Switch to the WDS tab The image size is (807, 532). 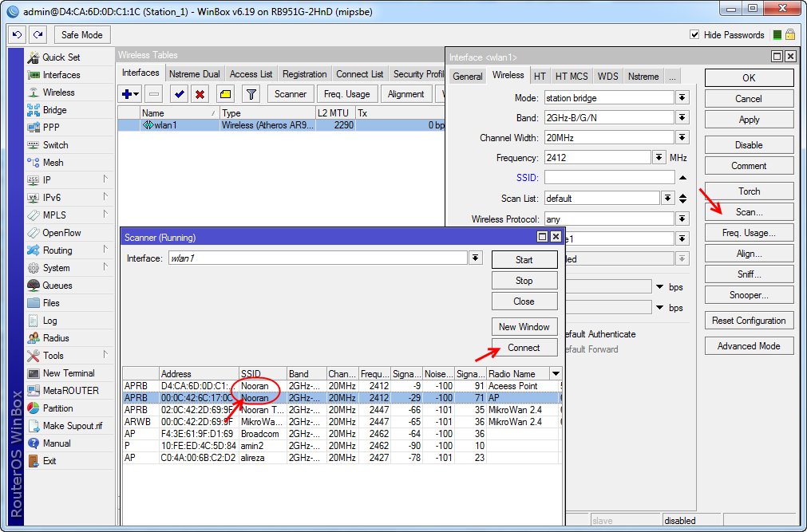(607, 76)
